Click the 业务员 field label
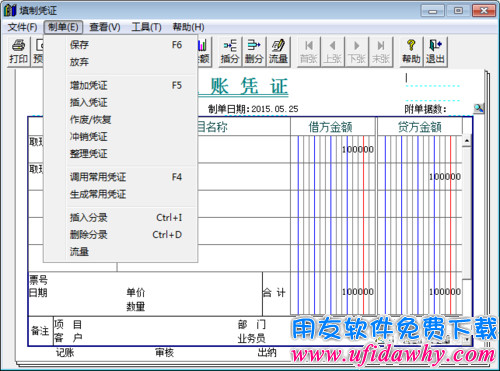Screen dimensions: 500x371 pos(252,338)
